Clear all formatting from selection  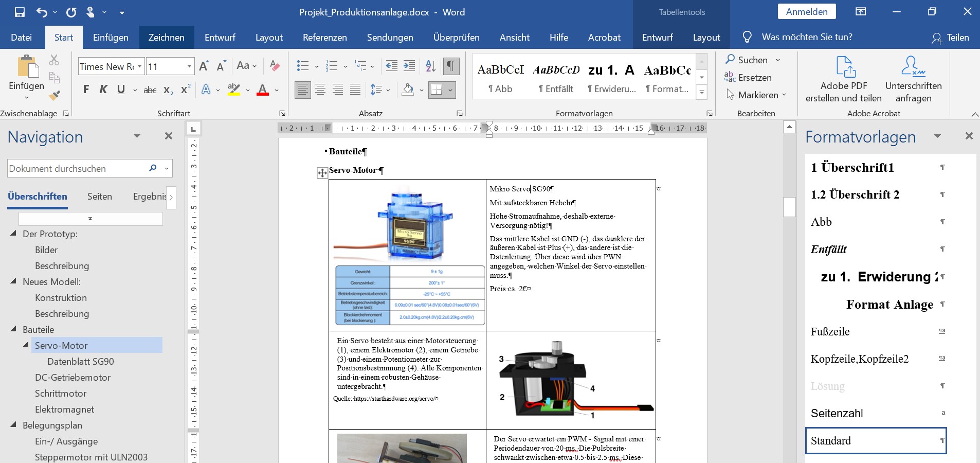coord(275,66)
